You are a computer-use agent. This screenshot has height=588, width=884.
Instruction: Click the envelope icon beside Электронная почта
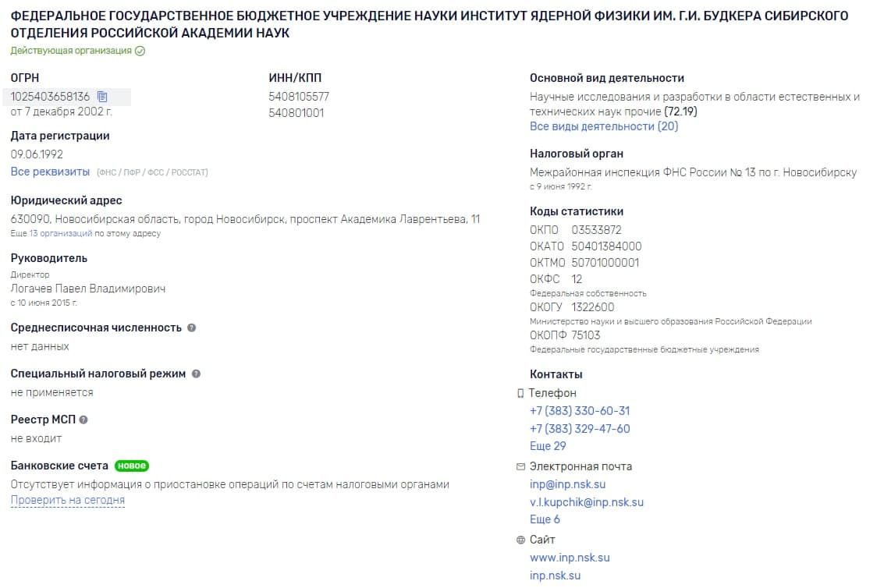point(520,466)
